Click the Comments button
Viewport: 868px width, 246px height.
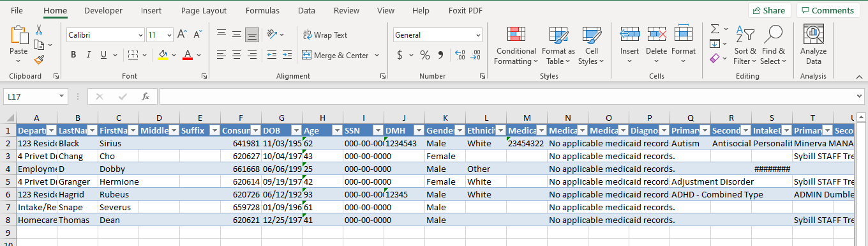(828, 10)
